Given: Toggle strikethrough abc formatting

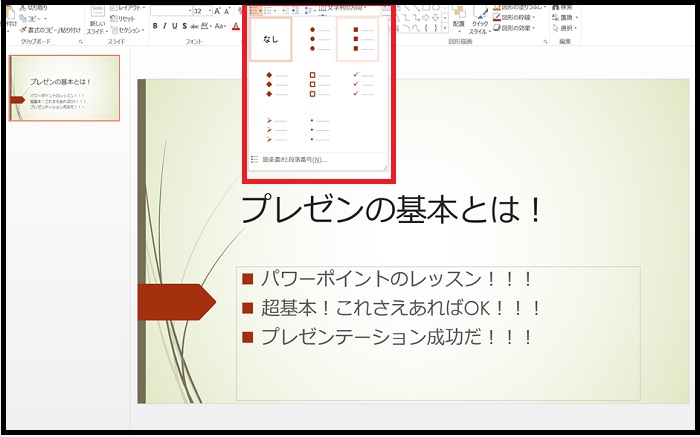Looking at the screenshot, I should [194, 26].
